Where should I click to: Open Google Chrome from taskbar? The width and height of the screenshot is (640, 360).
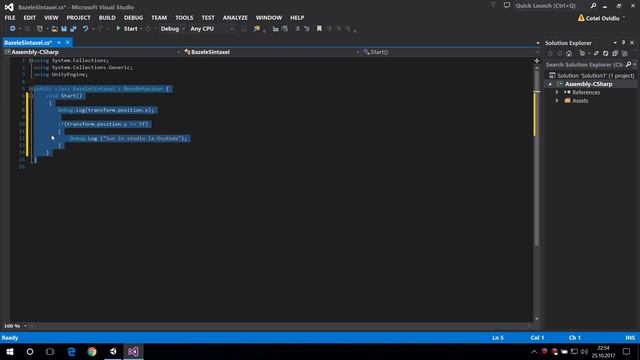(x=92, y=351)
